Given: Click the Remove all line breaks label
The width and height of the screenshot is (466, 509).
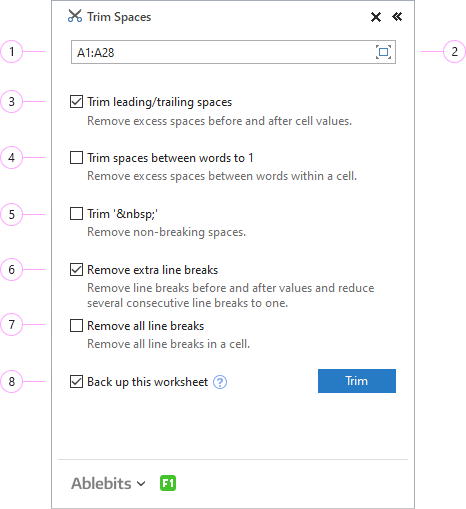Looking at the screenshot, I should pyautogui.click(x=145, y=326).
